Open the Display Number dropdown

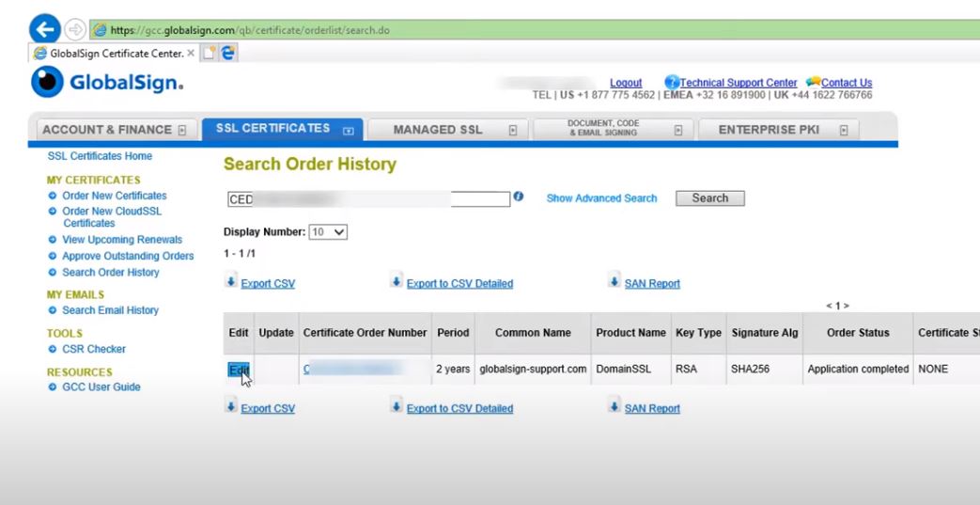328,232
